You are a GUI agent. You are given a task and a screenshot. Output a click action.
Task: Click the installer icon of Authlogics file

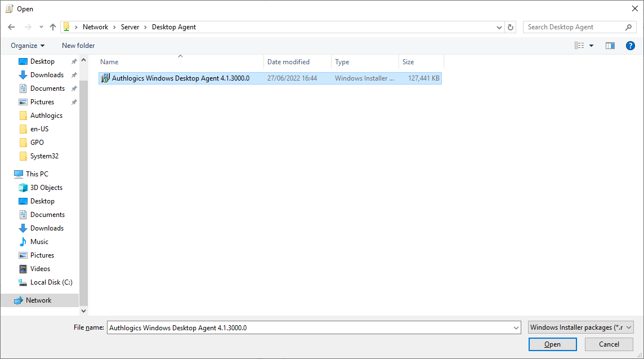tap(105, 78)
